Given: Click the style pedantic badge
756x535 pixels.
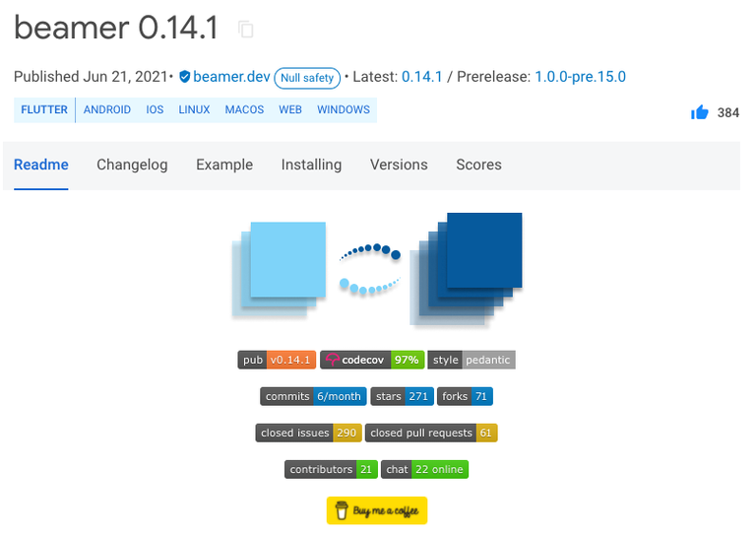Looking at the screenshot, I should click(472, 360).
